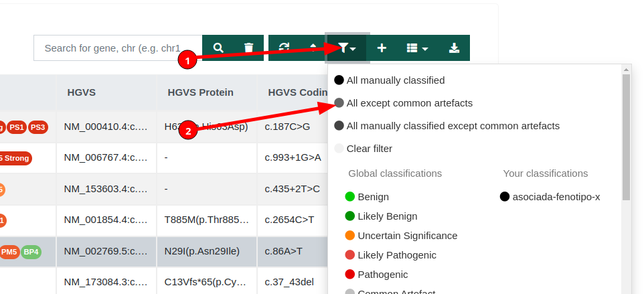Click the NM_006767.4 HGVS cell
Screen dimensions: 644x294
[106, 157]
